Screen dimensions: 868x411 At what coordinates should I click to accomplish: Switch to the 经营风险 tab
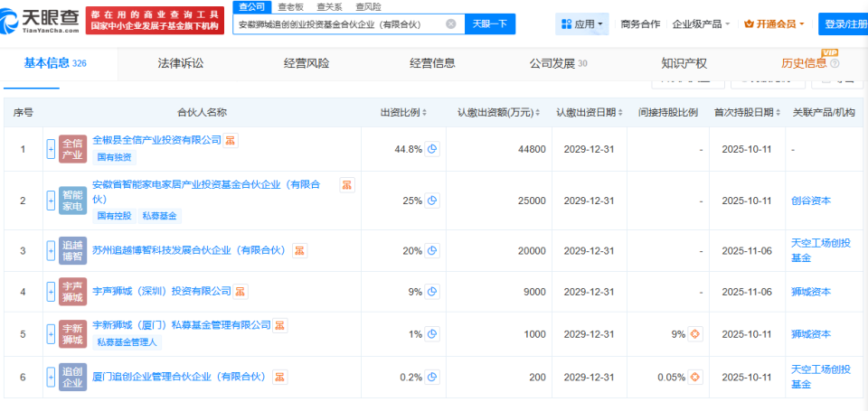tap(307, 63)
